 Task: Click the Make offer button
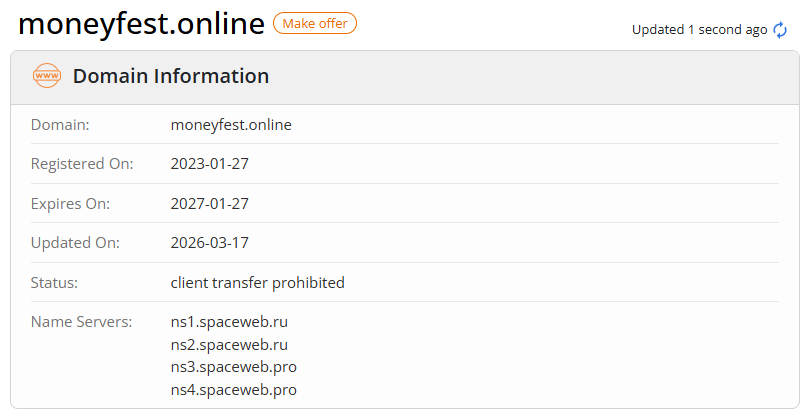(315, 23)
